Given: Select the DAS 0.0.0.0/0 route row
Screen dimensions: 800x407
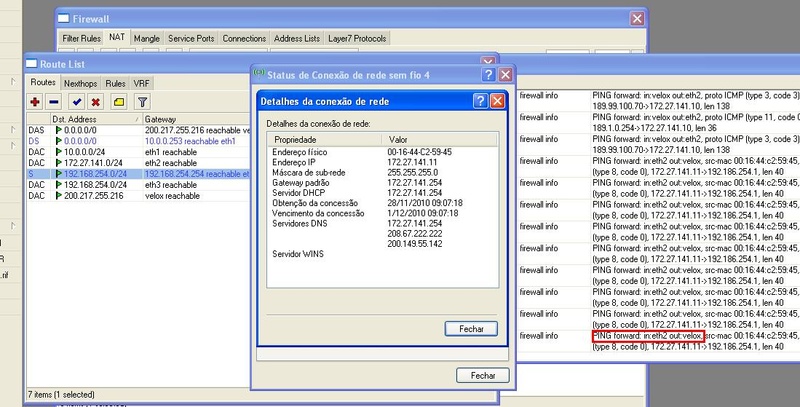Looking at the screenshot, I should pos(138,130).
